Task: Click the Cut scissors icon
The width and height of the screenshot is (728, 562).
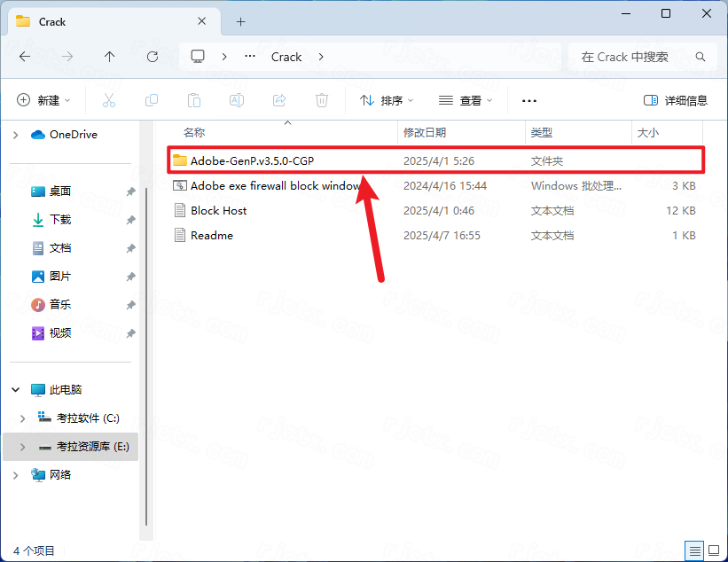Action: pos(109,100)
